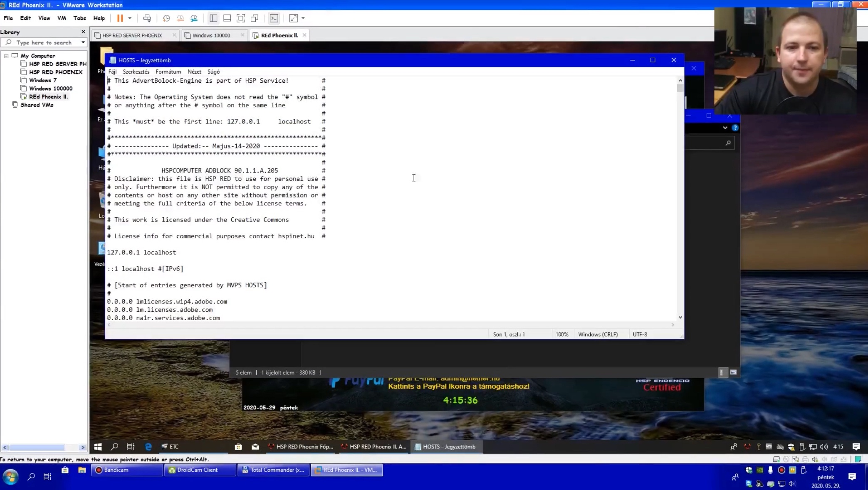This screenshot has height=490, width=868.
Task: Click the host Start orb
Action: pos(11,477)
